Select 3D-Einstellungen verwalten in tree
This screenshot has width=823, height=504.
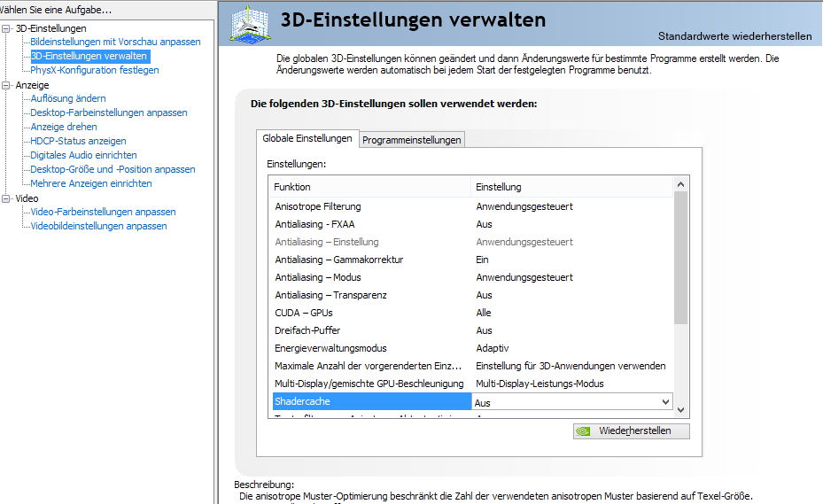click(89, 56)
